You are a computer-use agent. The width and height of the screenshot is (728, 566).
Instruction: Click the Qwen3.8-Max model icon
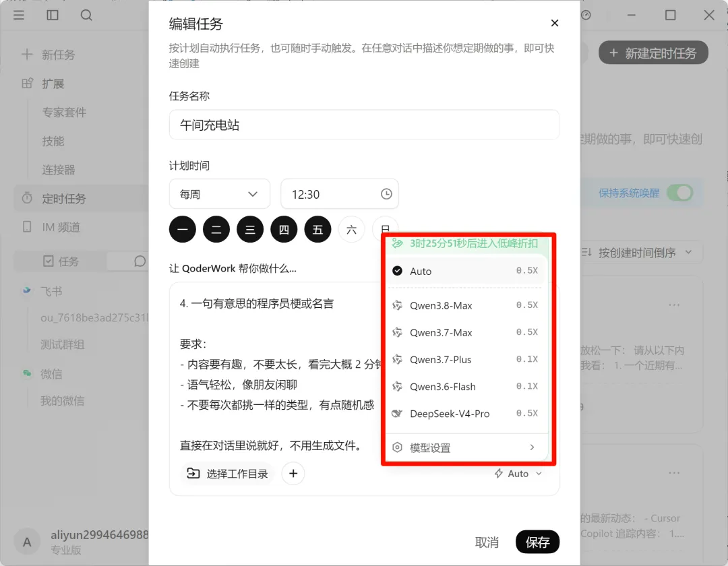coord(397,305)
